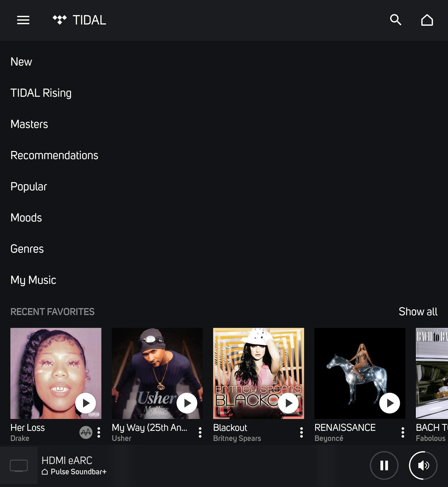Click the Her Loss audio quality badge
Viewport: 448px width, 487px height.
pyautogui.click(x=86, y=432)
